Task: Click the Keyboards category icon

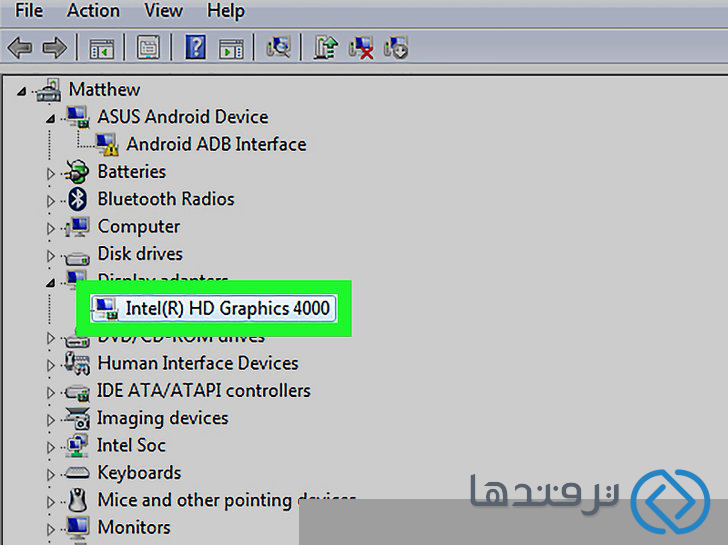Action: point(77,473)
